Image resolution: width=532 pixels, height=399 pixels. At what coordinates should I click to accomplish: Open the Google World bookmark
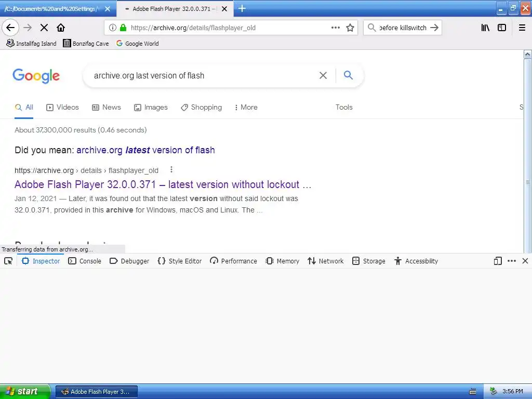[137, 44]
